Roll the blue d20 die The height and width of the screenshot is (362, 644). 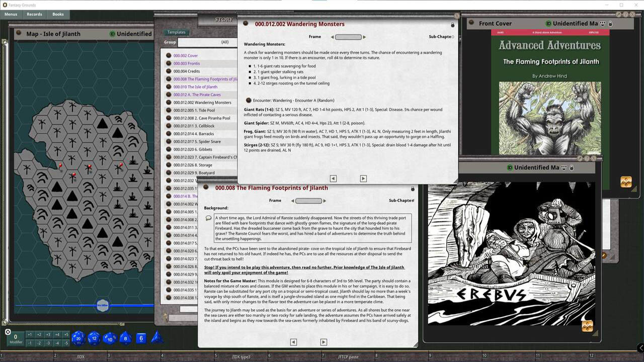pyautogui.click(x=78, y=338)
